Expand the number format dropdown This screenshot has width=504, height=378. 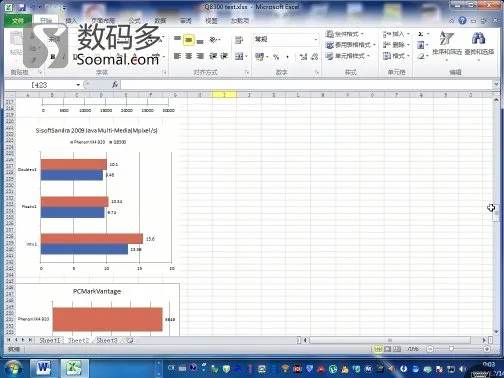(316, 40)
